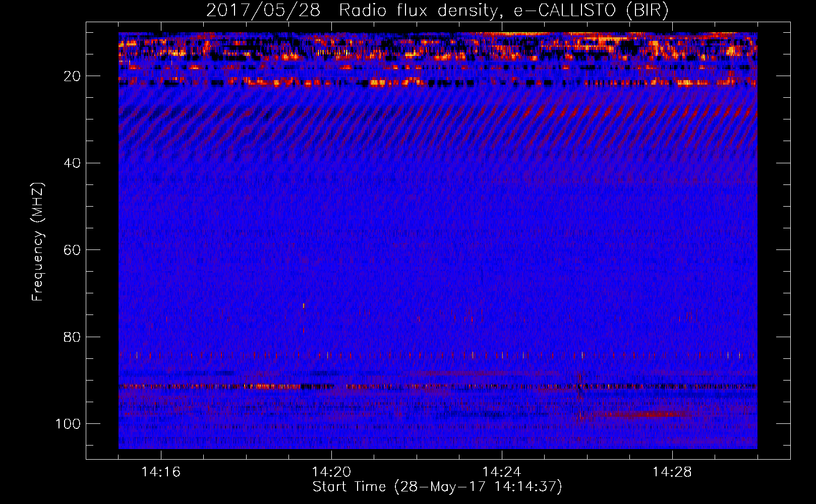The image size is (816, 504).
Task: Click the 100 MHz frequency tick label
Action: click(68, 424)
